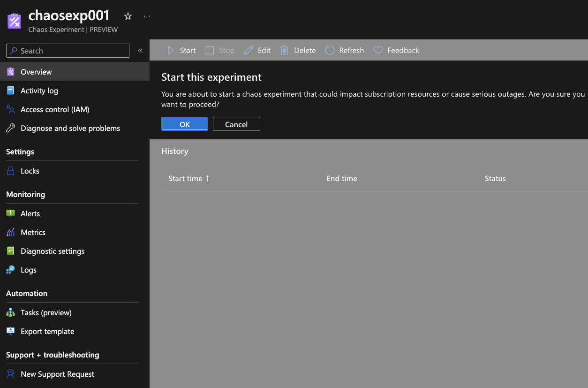Cancel the start experiment dialog
Viewport: 588px width, 388px height.
pyautogui.click(x=236, y=124)
